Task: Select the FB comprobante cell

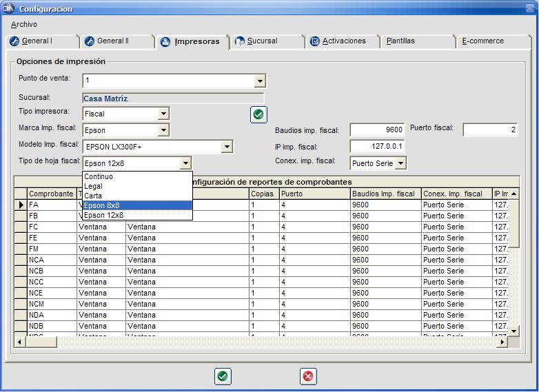Action: pos(52,216)
